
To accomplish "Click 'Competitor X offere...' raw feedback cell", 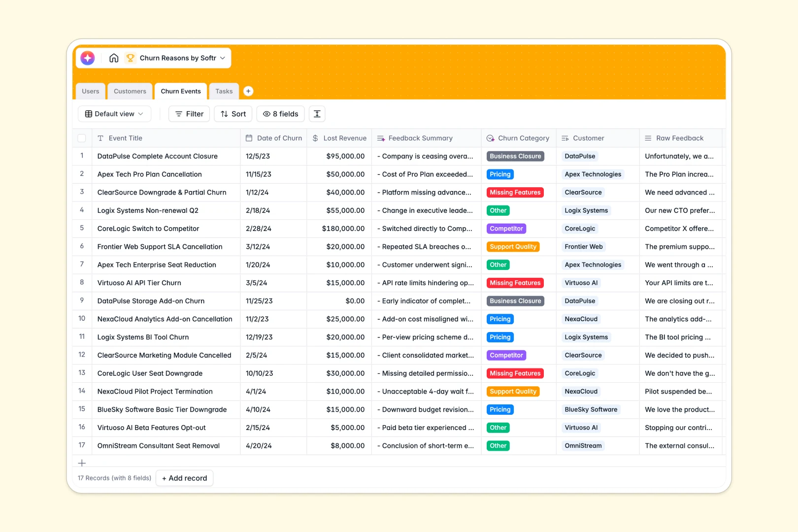I will point(681,229).
